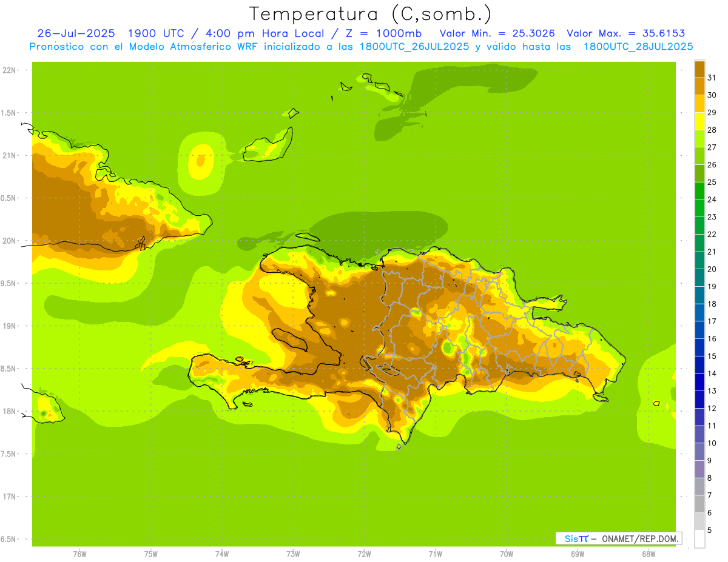The height and width of the screenshot is (562, 728).
Task: Select 'Valor Min. = 25.3026' text
Action: 497,33
